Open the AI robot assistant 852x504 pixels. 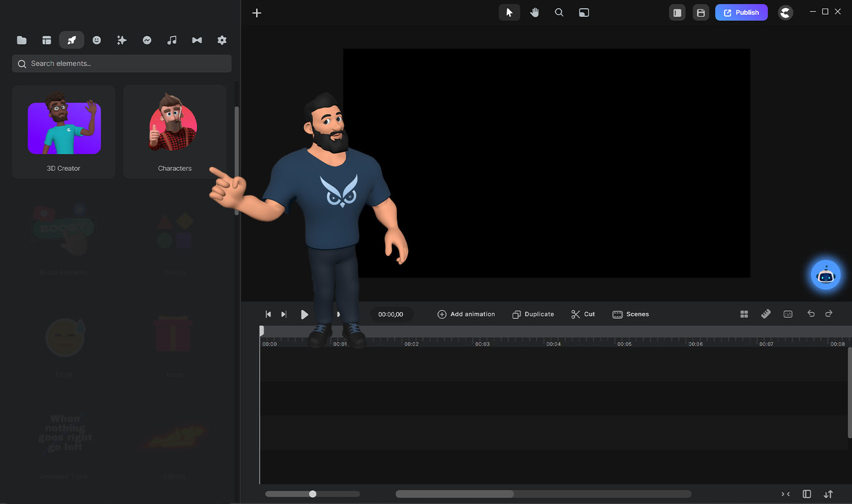[825, 275]
